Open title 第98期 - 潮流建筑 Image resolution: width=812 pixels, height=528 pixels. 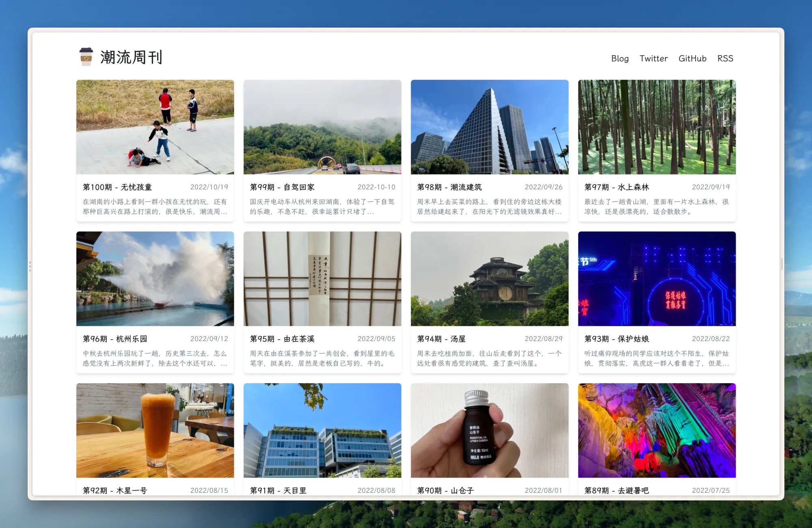coord(449,187)
